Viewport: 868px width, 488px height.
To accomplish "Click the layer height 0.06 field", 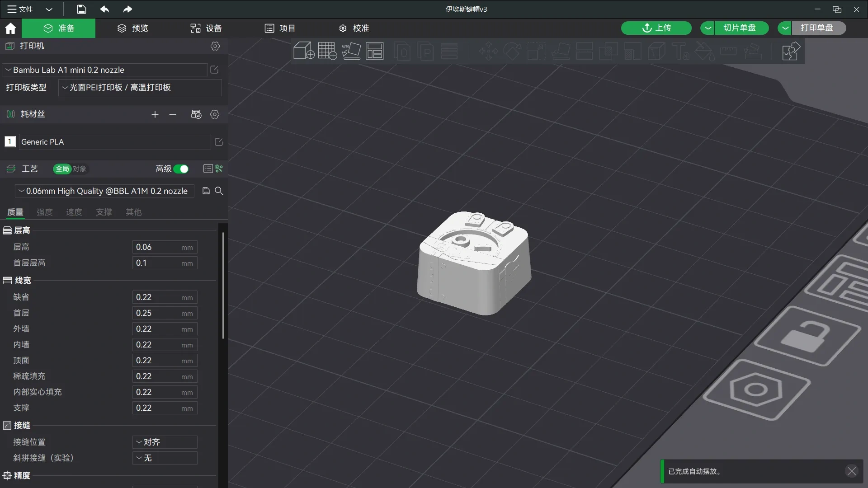I will (x=165, y=247).
